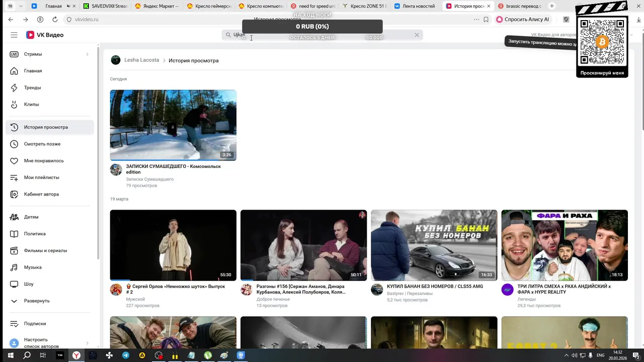Viewport: 644px width, 362px height.
Task: Open Разгоны #156 video thumbnail
Action: [303, 245]
